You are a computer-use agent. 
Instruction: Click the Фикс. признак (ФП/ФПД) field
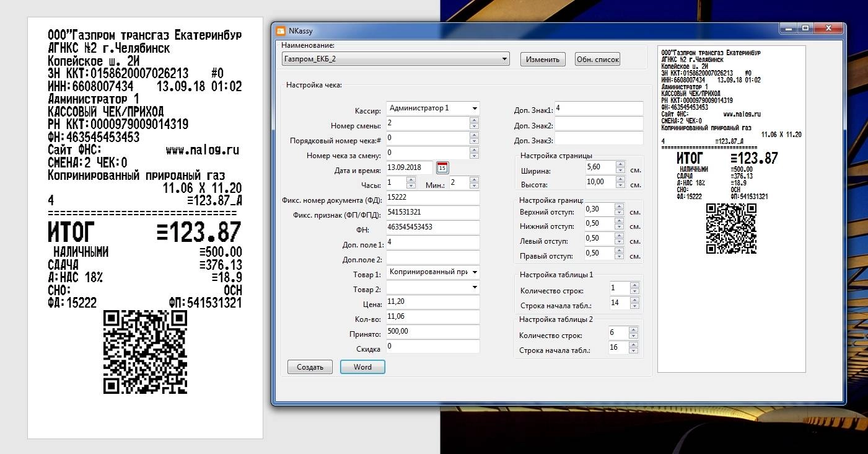[x=432, y=213]
